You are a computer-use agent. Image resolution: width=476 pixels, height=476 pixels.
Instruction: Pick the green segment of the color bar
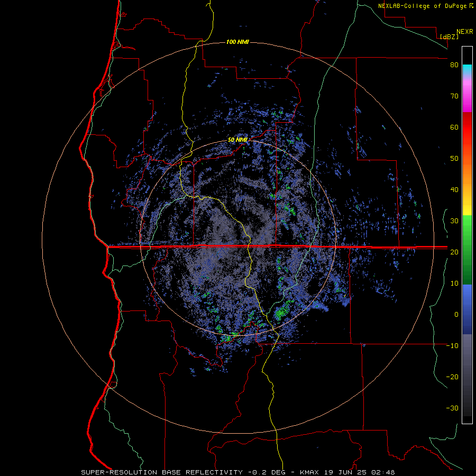click(467, 250)
